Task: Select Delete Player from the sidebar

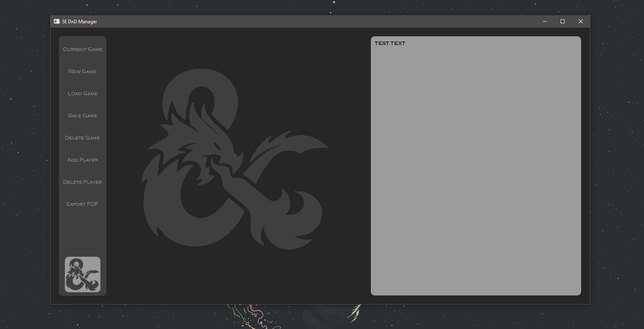Action: click(x=82, y=182)
